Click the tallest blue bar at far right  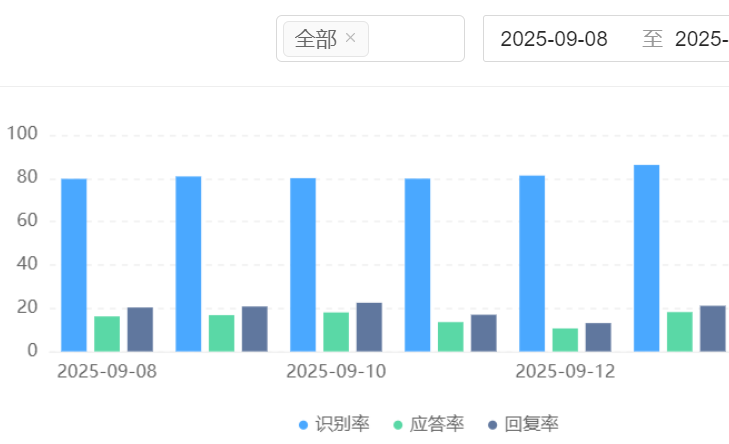pos(646,258)
